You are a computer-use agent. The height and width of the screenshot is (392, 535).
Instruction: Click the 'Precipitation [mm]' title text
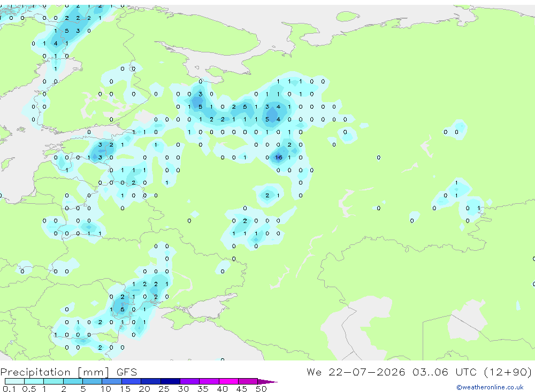click(x=55, y=372)
